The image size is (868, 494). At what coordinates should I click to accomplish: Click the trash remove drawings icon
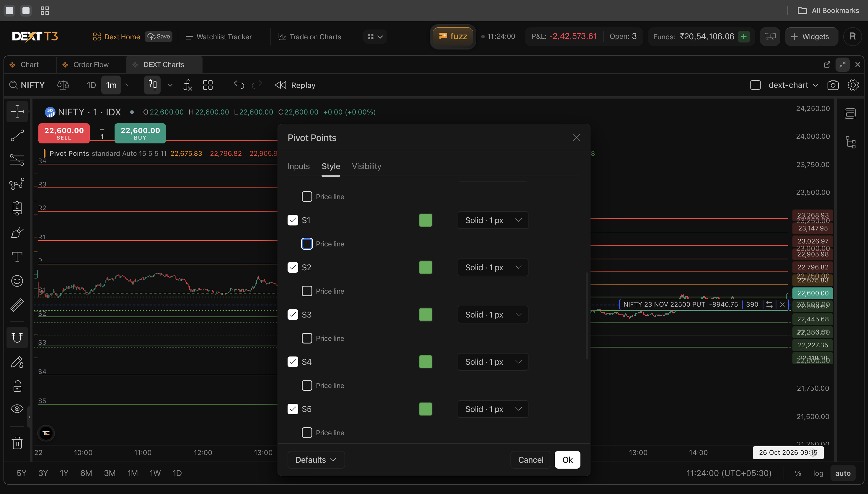click(17, 443)
